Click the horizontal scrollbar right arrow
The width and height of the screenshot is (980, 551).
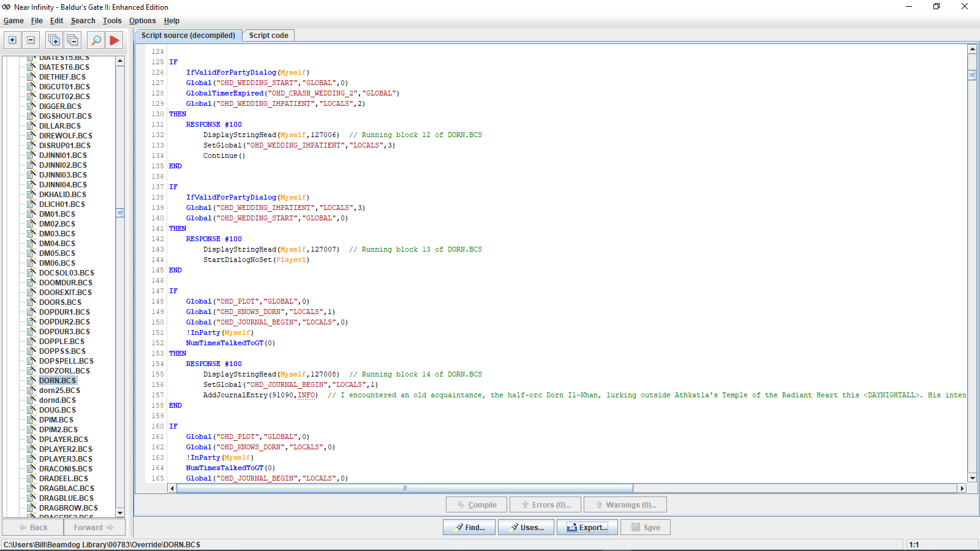coord(962,488)
